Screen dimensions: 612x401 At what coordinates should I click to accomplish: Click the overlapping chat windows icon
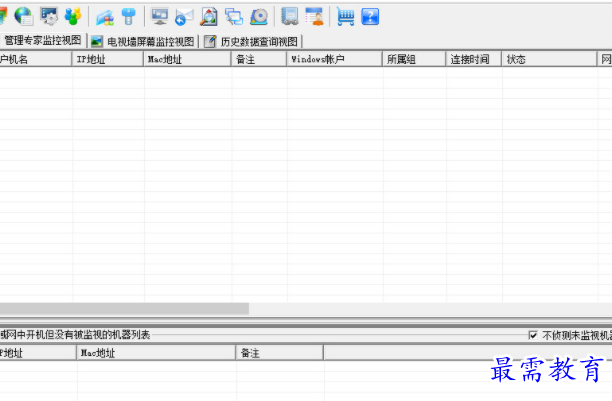234,17
